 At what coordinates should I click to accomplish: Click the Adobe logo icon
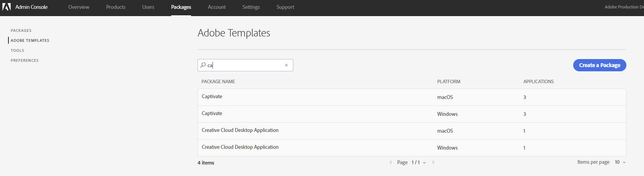pos(7,7)
